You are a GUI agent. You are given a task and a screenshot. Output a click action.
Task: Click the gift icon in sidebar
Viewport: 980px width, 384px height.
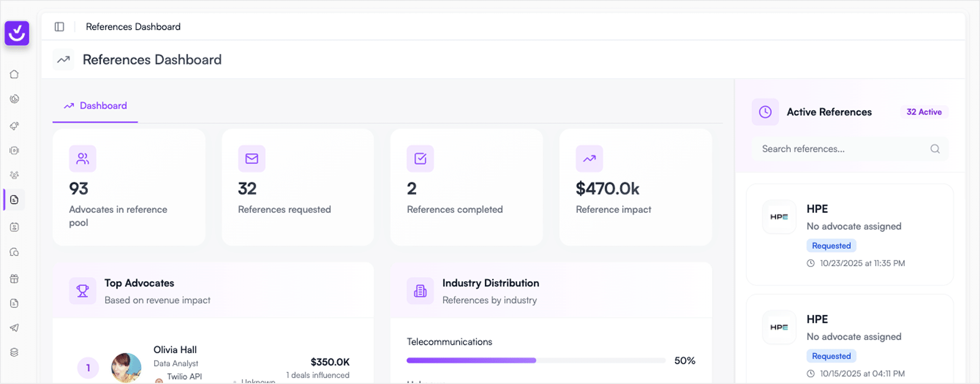(x=14, y=279)
